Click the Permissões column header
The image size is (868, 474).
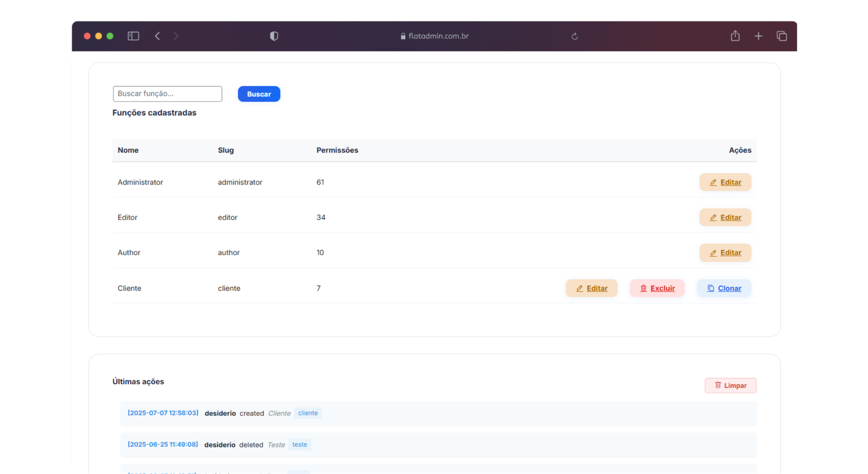click(x=337, y=150)
